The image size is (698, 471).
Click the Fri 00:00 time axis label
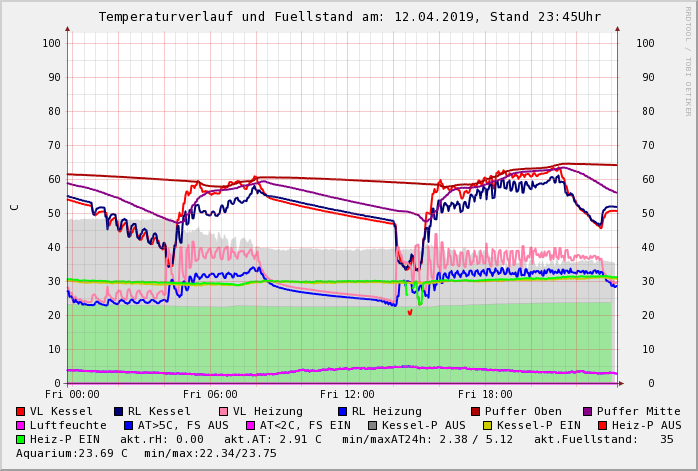pyautogui.click(x=72, y=394)
